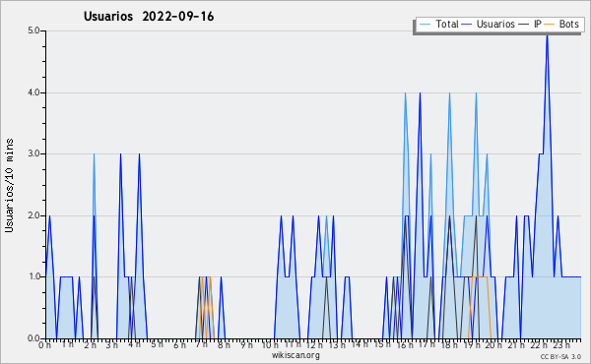591x364 pixels.
Task: Click the '4.0' y-axis value
Action: tap(33, 92)
